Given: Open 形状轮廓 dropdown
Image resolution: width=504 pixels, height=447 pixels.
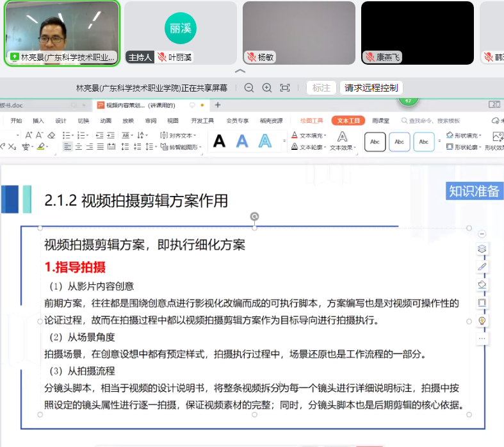Looking at the screenshot, I should [464, 147].
